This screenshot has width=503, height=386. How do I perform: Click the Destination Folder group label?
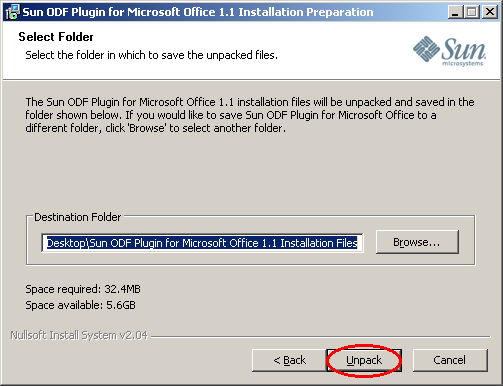tap(78, 217)
